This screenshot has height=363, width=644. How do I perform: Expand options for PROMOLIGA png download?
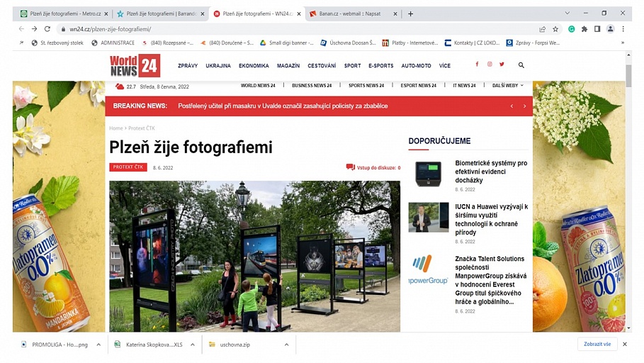98,345
